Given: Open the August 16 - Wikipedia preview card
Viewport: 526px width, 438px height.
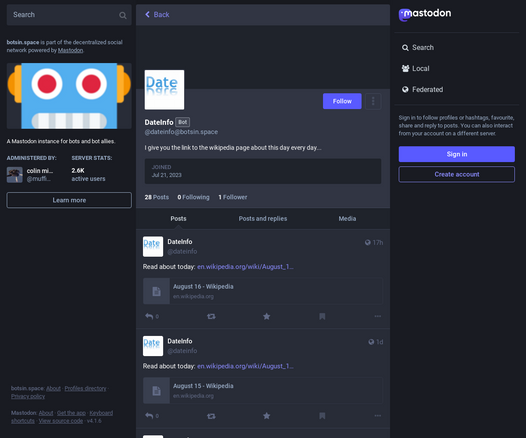Looking at the screenshot, I should pos(263,291).
